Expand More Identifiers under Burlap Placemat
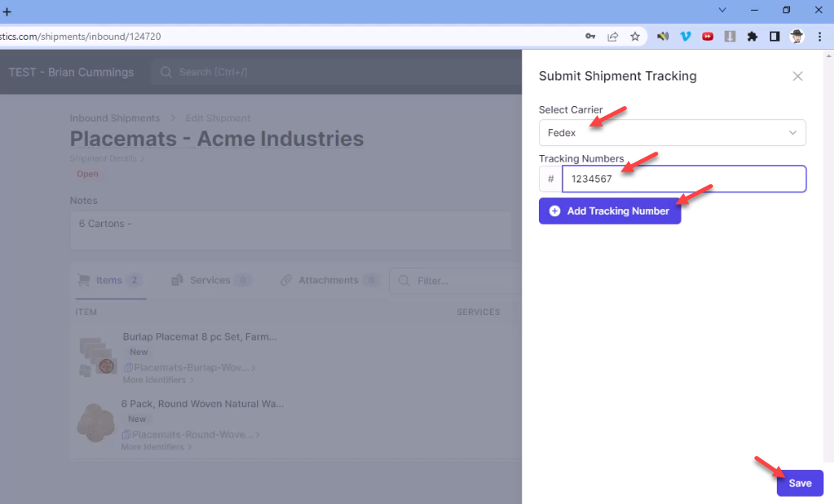 (158, 380)
